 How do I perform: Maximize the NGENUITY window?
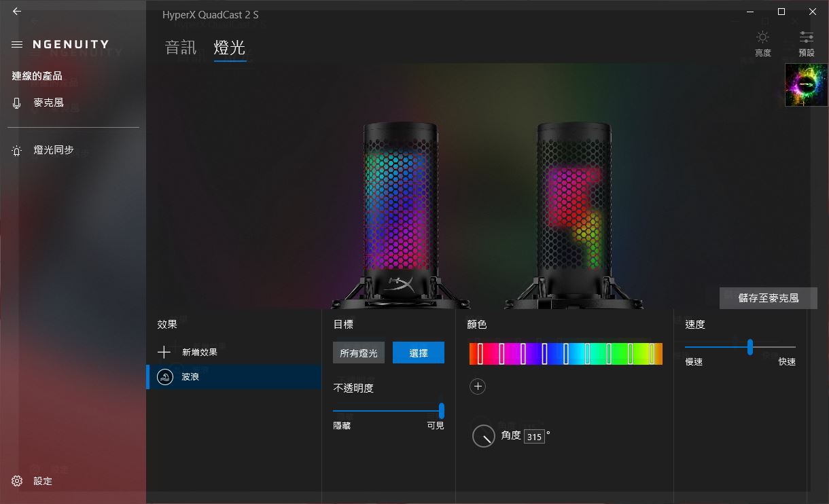781,12
